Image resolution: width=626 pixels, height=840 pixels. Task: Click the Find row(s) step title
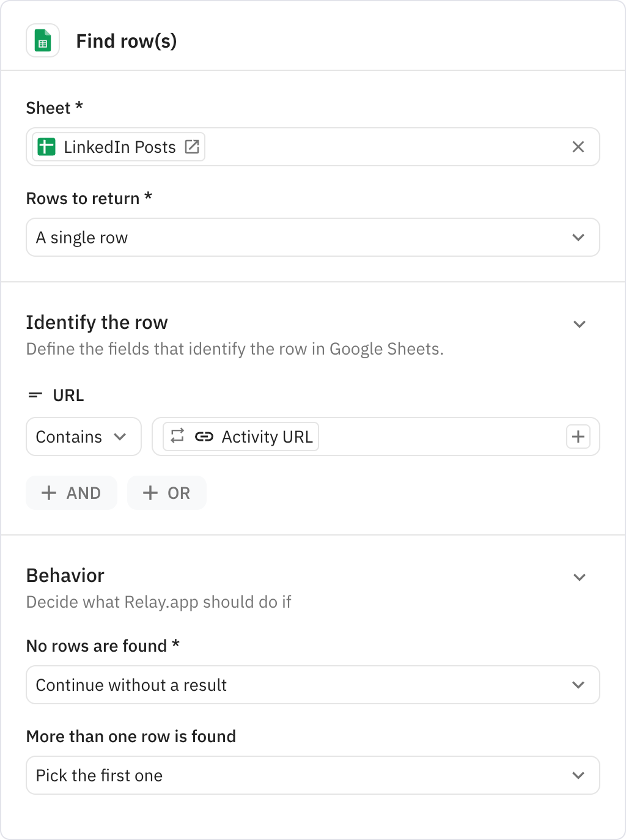[x=127, y=41]
